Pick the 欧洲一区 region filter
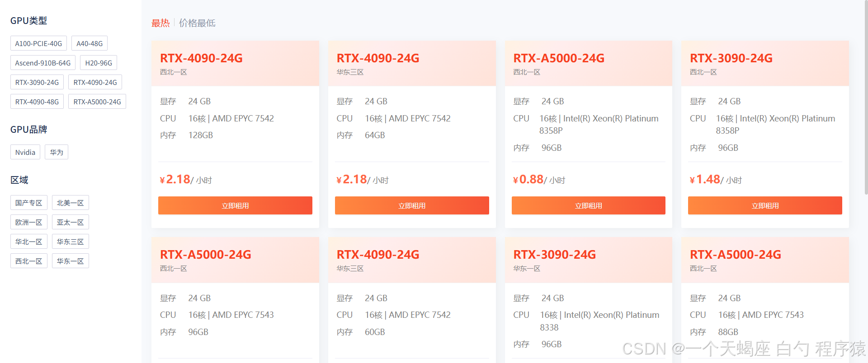This screenshot has width=868, height=363. click(28, 222)
